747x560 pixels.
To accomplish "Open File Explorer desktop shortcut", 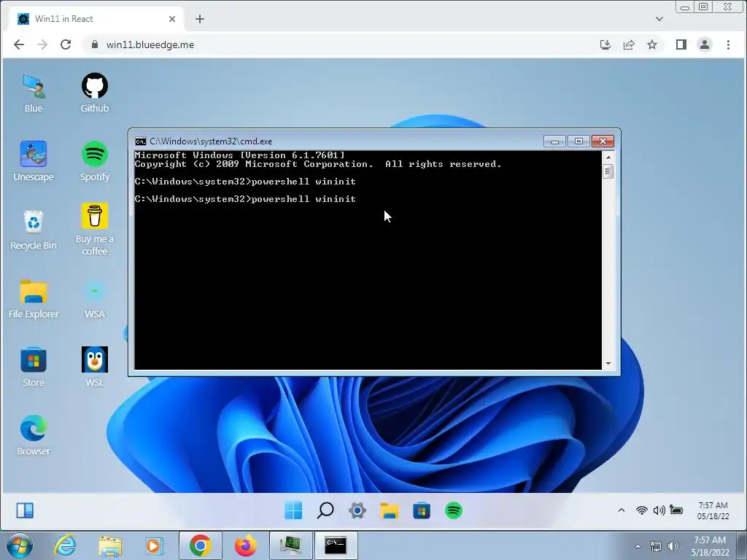I will point(34,298).
